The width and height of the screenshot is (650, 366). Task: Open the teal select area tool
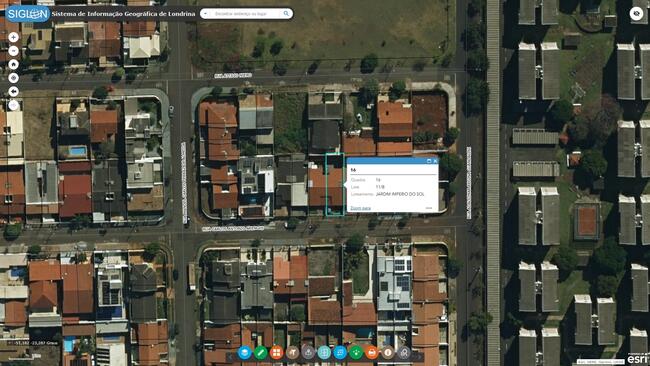(x=324, y=353)
